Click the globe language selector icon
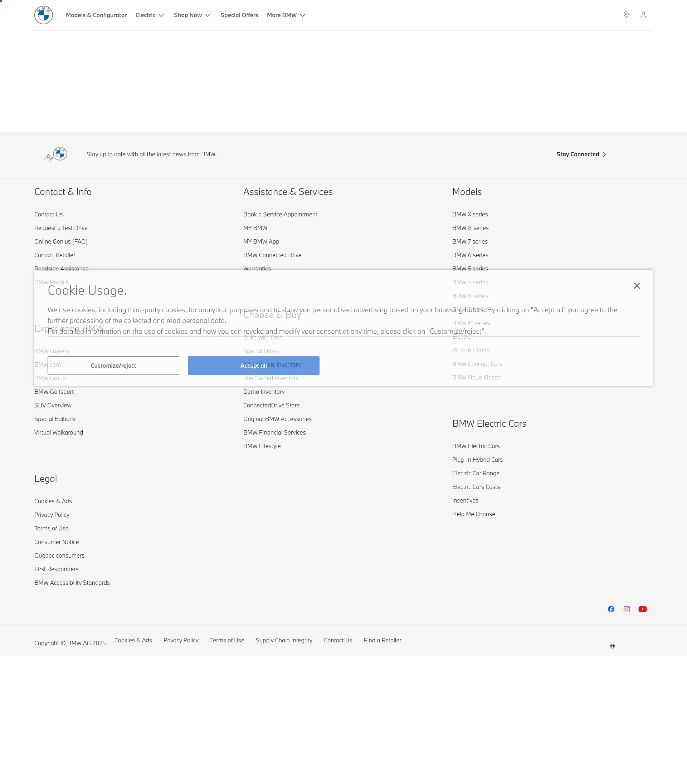This screenshot has width=687, height=784. tap(612, 646)
